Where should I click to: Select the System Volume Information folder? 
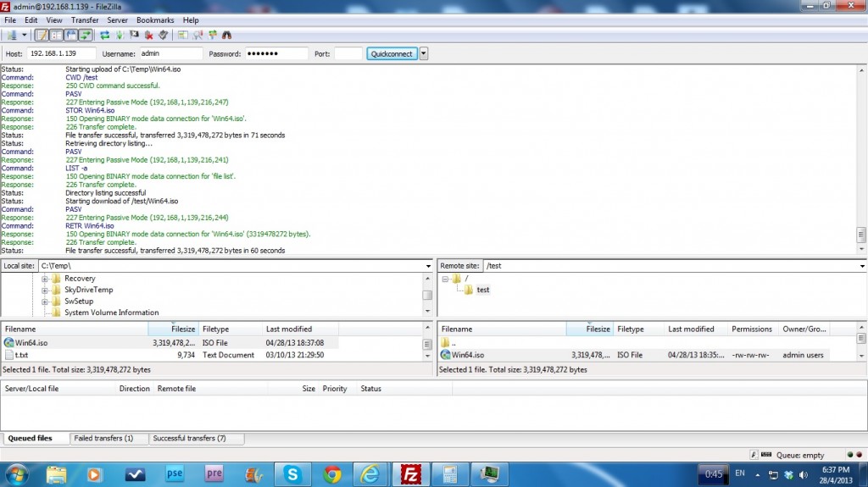[x=111, y=313]
